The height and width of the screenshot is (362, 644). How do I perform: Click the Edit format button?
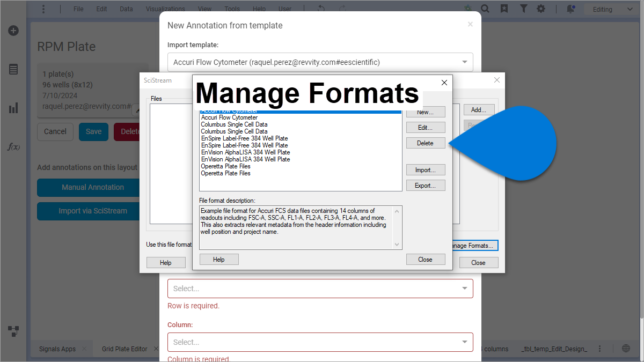click(x=425, y=128)
